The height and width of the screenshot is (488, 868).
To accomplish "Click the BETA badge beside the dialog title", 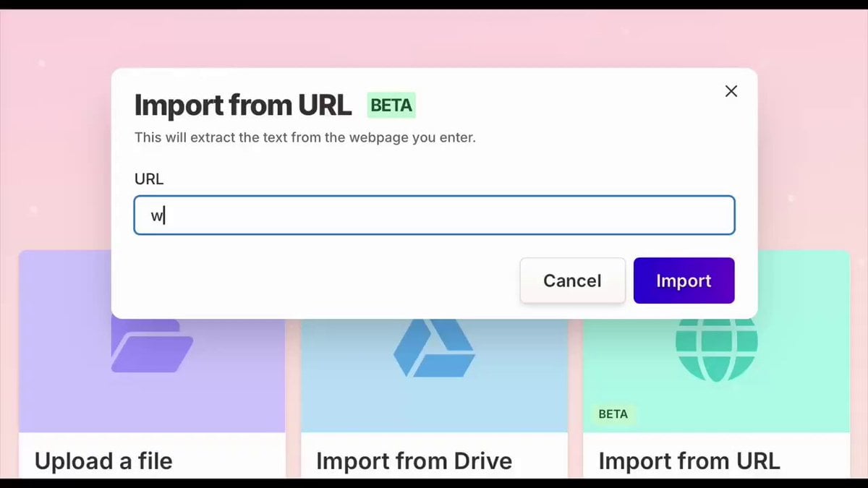I will [391, 106].
